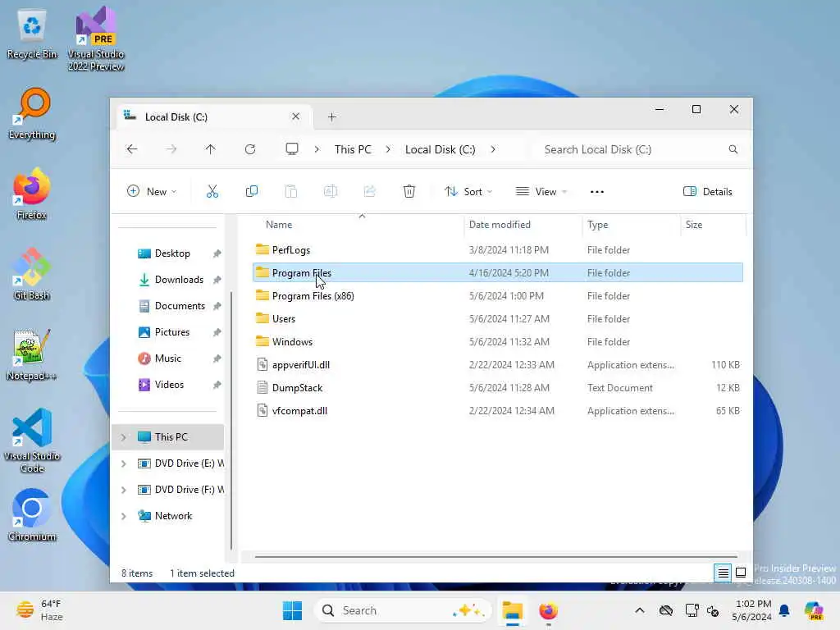The image size is (840, 630).
Task: Go back with the left arrow
Action: point(132,149)
